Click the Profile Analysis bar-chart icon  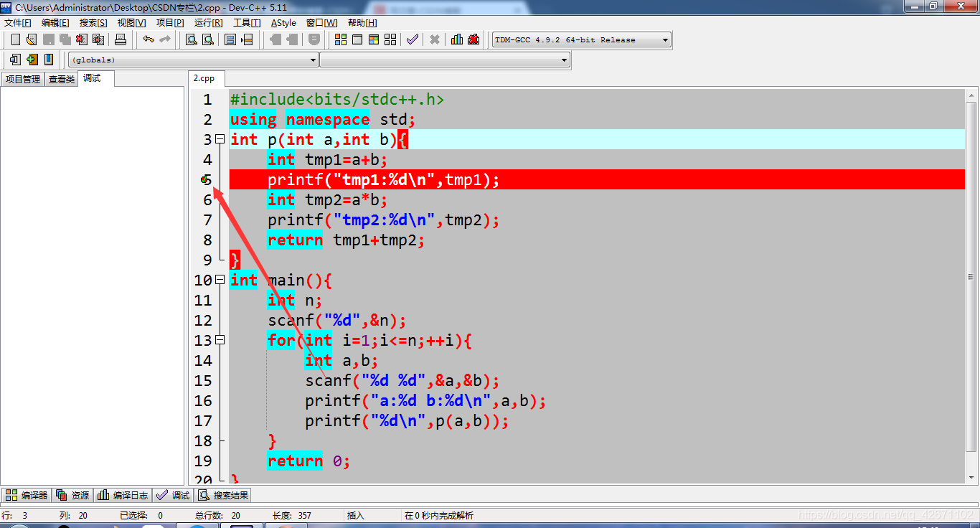coord(457,39)
